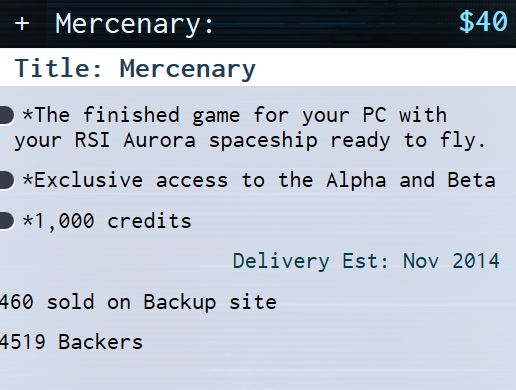Click the 4519 Backers count

[x=71, y=342]
